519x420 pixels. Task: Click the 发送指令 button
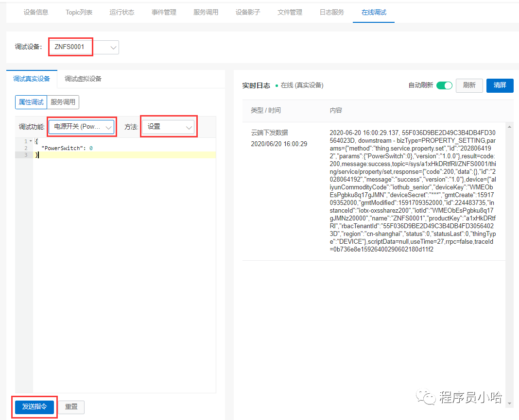click(35, 407)
